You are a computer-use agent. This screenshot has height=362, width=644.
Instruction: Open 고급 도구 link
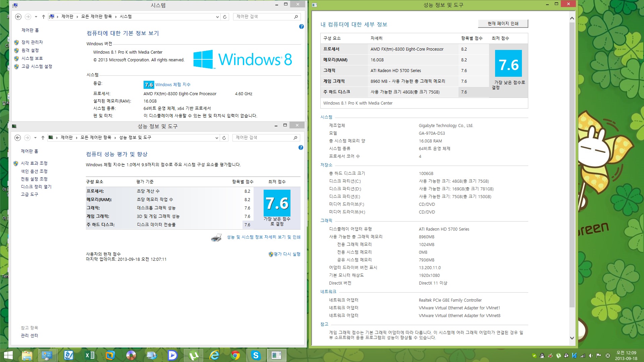[30, 194]
